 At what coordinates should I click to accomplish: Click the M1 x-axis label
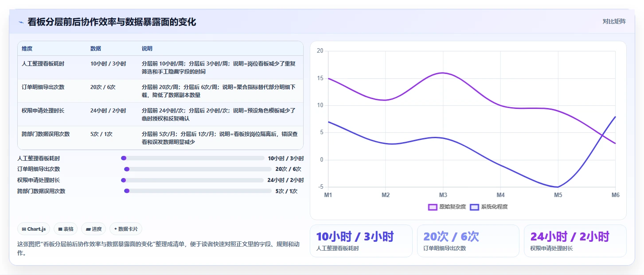(328, 195)
